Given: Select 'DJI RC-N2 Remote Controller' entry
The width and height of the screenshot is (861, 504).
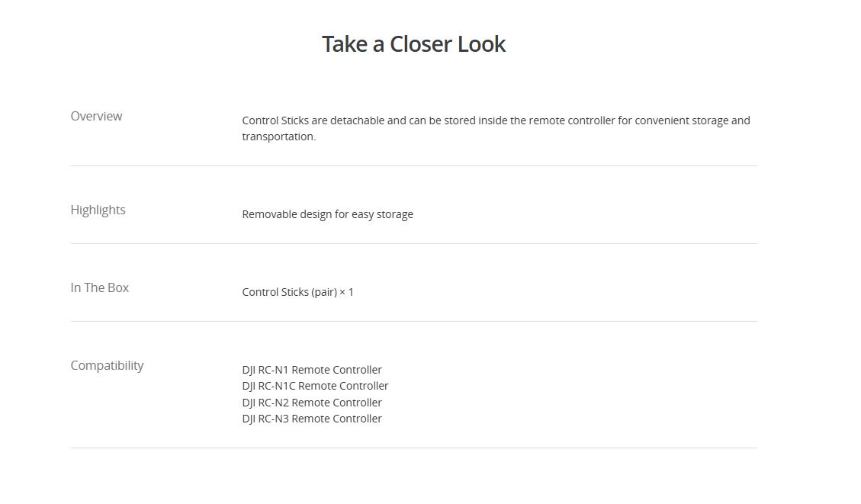Looking at the screenshot, I should [x=312, y=403].
